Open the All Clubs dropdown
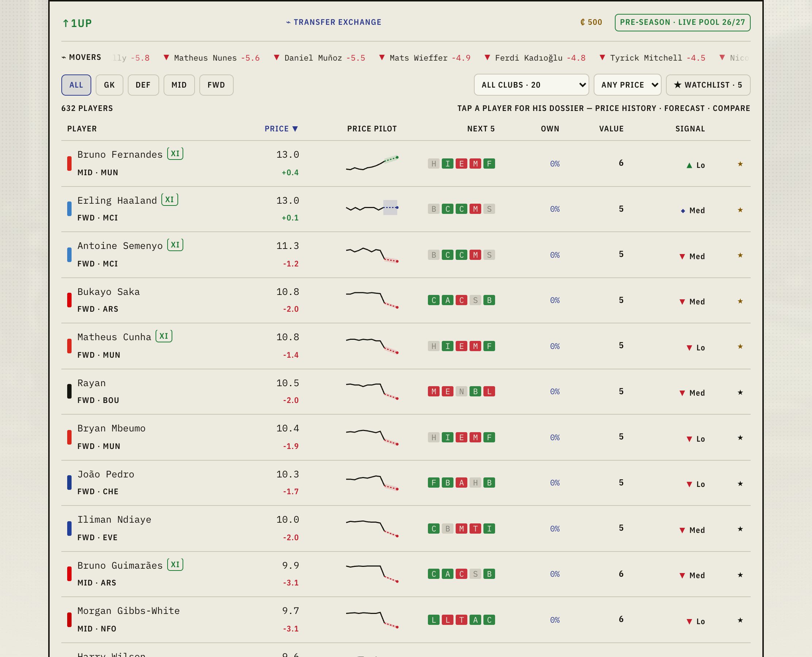The image size is (812, 657). 531,85
